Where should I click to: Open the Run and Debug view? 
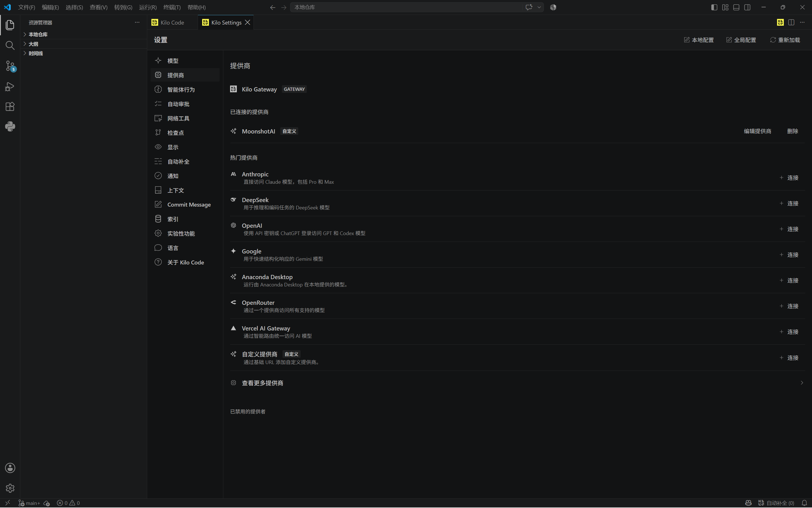point(10,86)
